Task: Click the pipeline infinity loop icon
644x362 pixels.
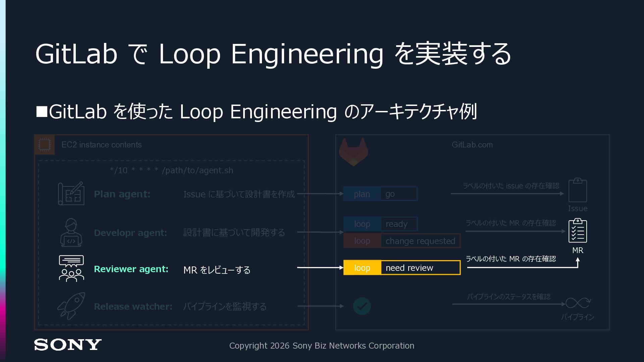Action: (x=578, y=303)
